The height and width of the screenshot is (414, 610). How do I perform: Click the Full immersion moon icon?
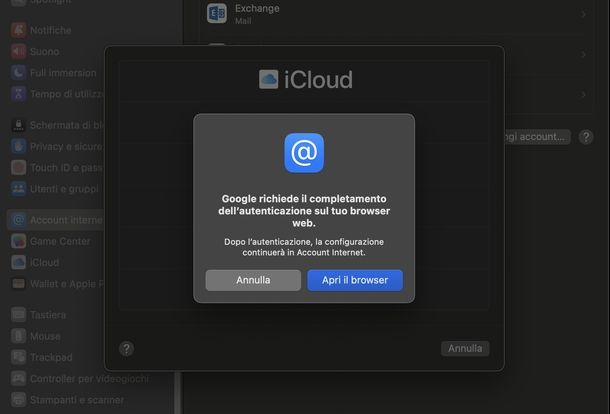click(x=18, y=73)
